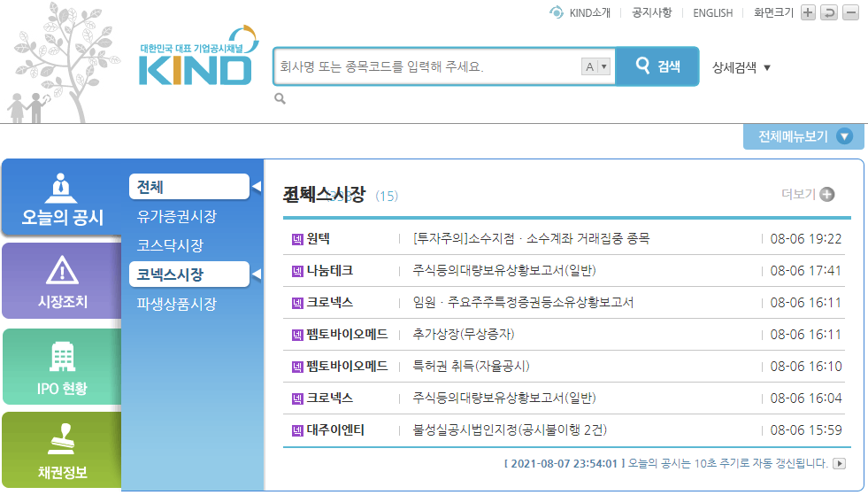868x495 pixels.
Task: Open 펨토바이오메드 추가상장 row company link
Action: pyautogui.click(x=347, y=334)
